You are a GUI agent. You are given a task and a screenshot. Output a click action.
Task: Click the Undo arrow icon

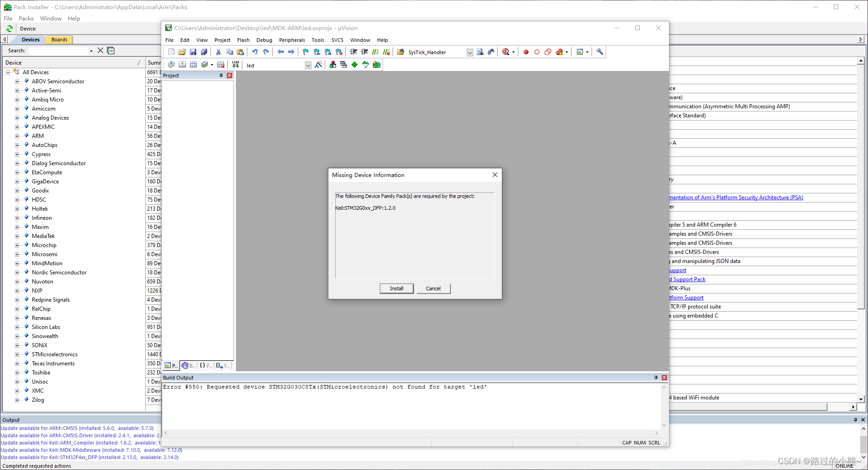255,52
